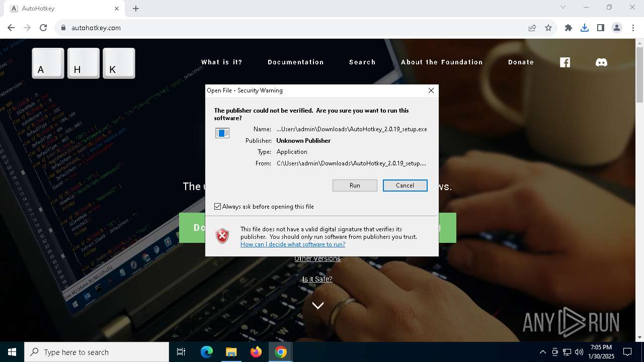The height and width of the screenshot is (362, 644).
Task: Show hidden system tray icons
Action: pyautogui.click(x=542, y=352)
